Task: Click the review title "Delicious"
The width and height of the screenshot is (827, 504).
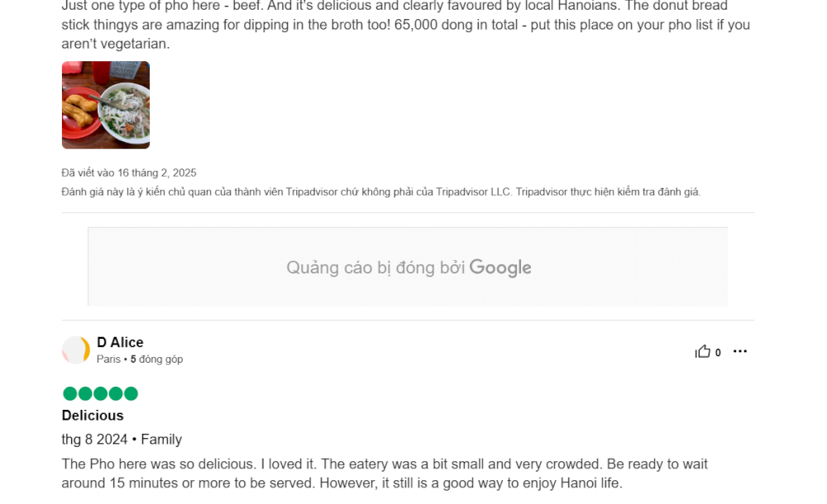Action: [92, 416]
